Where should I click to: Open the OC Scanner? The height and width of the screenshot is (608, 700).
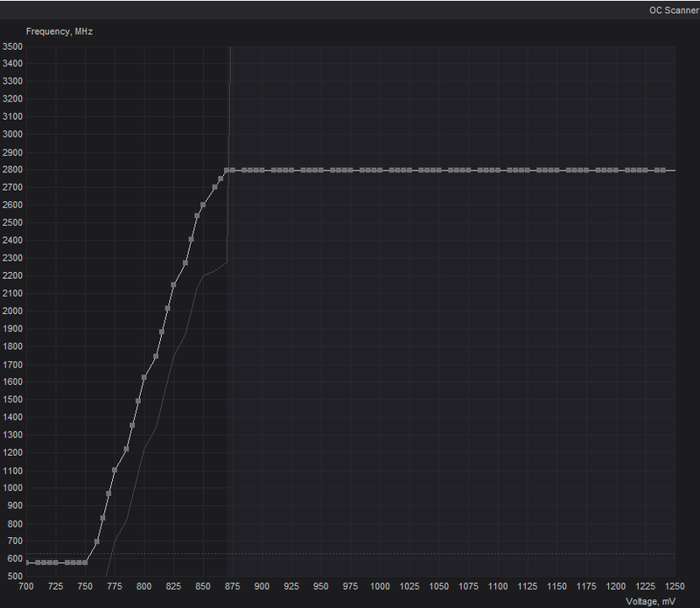[x=674, y=10]
